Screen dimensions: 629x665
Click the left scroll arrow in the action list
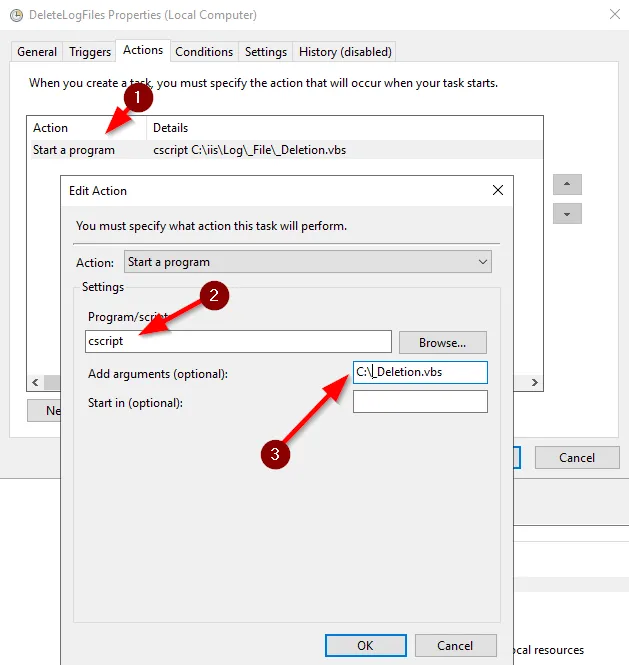[x=35, y=382]
